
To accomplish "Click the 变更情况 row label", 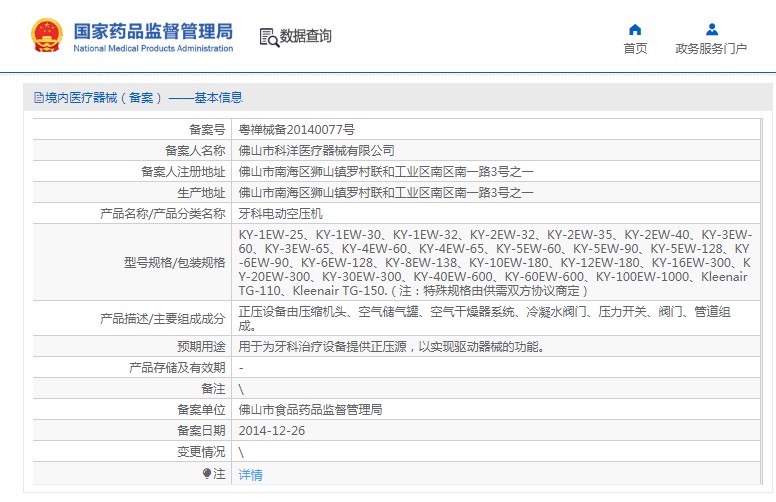I will click(201, 452).
